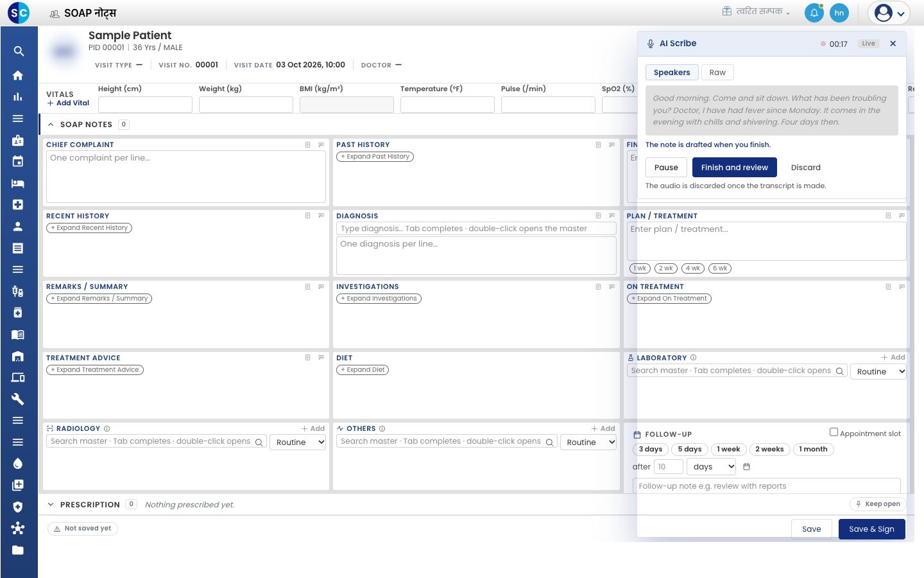Image resolution: width=924 pixels, height=578 pixels.
Task: Open the book icon in the sidebar
Action: click(x=18, y=334)
